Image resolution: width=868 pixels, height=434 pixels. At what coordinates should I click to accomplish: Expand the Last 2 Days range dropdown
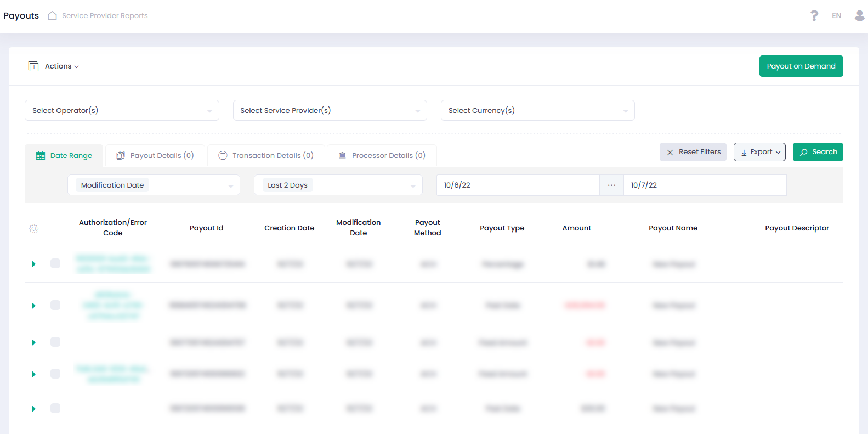pos(338,185)
